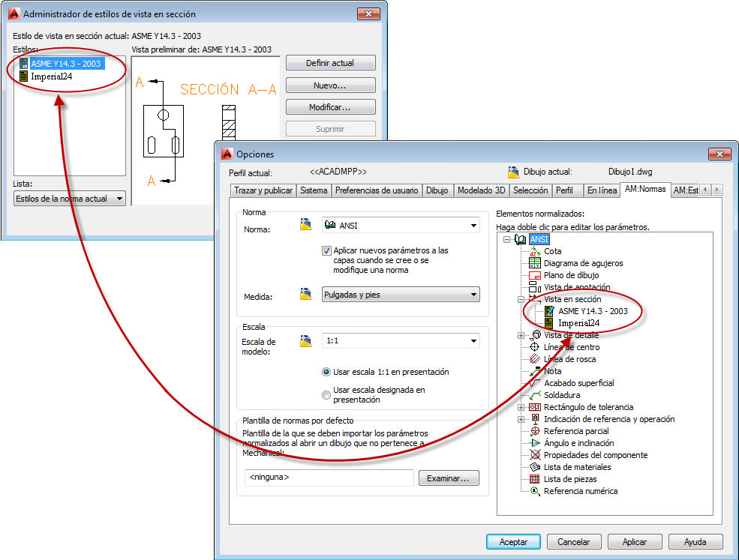
Task: Click the ANSI standard book icon in tree
Action: pyautogui.click(x=521, y=239)
